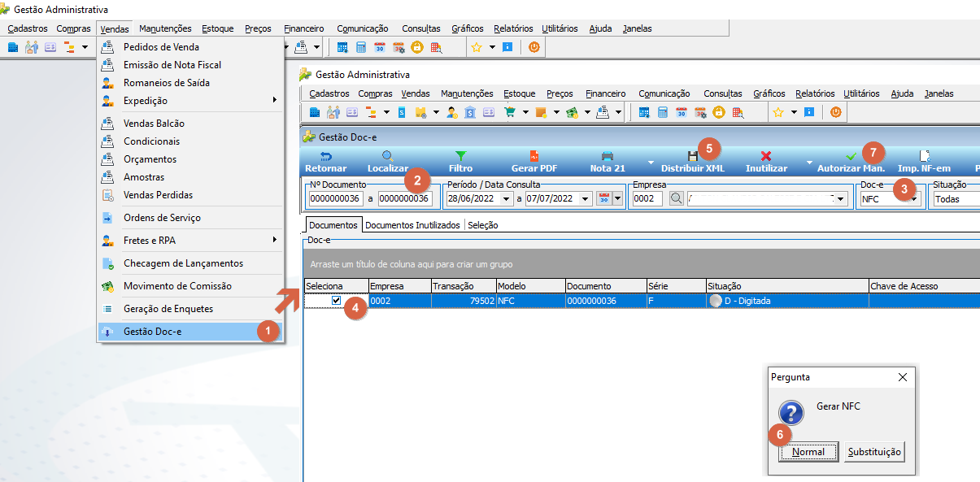
Task: Expand the Expedição submenu
Action: [x=189, y=100]
